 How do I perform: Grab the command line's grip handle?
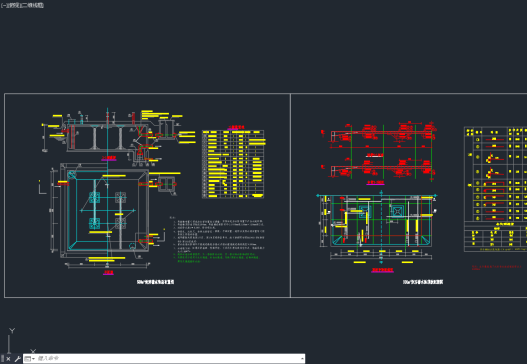(2, 359)
